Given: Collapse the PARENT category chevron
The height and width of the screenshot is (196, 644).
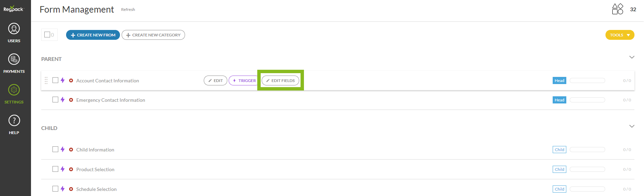Looking at the screenshot, I should [x=632, y=57].
